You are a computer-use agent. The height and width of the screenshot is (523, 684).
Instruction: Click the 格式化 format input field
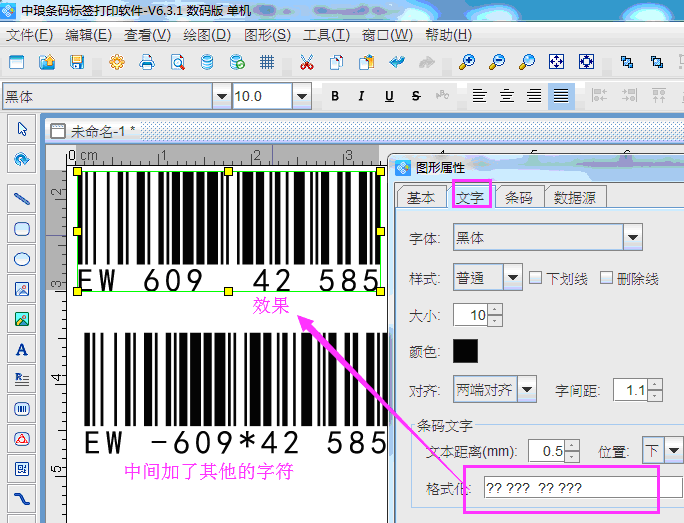(x=583, y=488)
